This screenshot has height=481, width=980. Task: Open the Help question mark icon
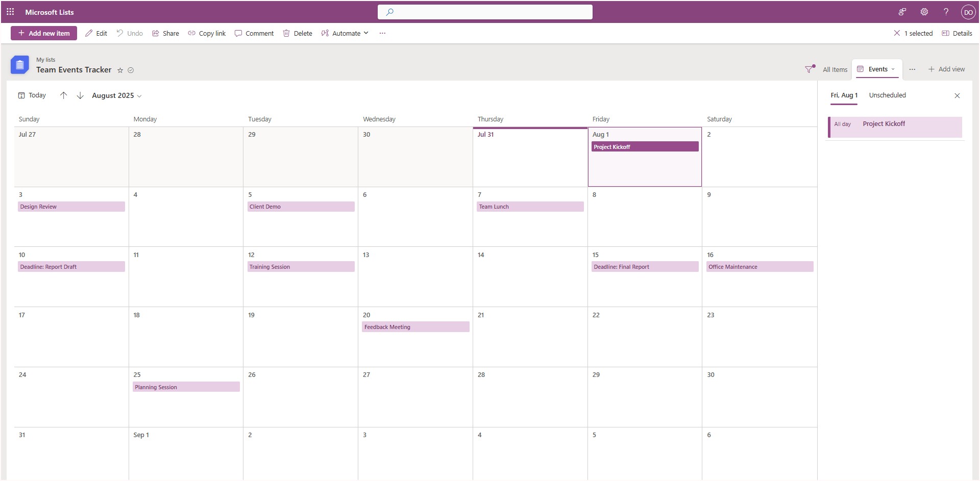(946, 12)
